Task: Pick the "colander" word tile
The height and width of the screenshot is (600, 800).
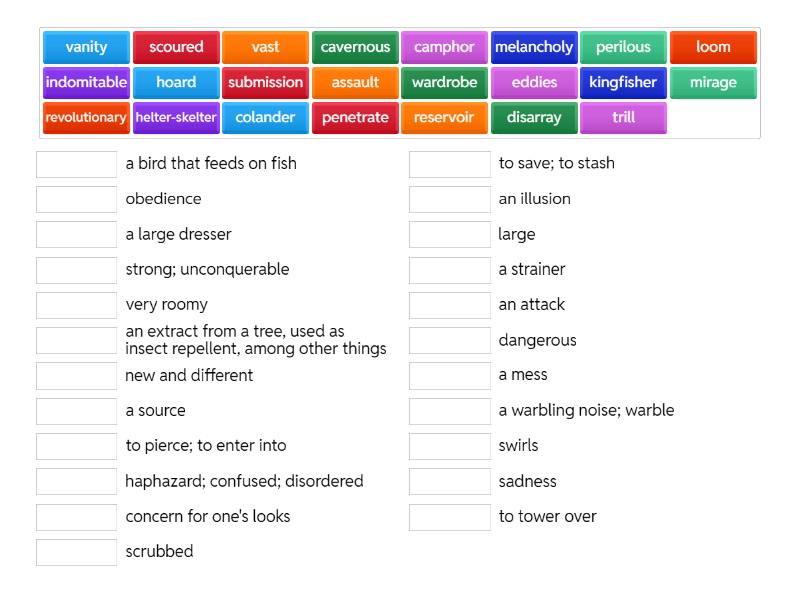Action: click(265, 117)
